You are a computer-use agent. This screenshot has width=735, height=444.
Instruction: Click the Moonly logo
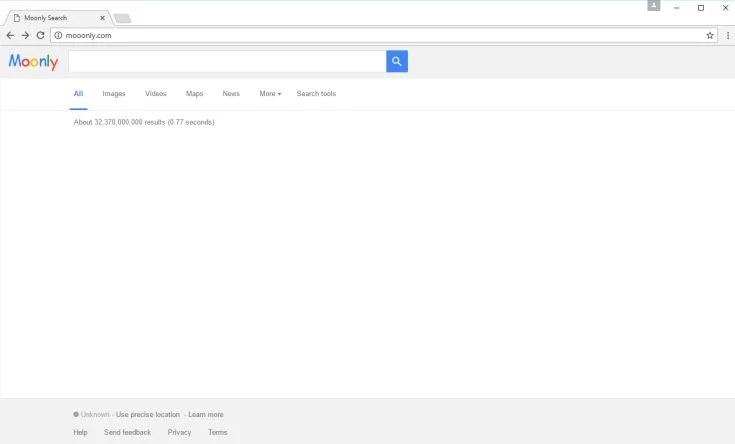coord(33,61)
